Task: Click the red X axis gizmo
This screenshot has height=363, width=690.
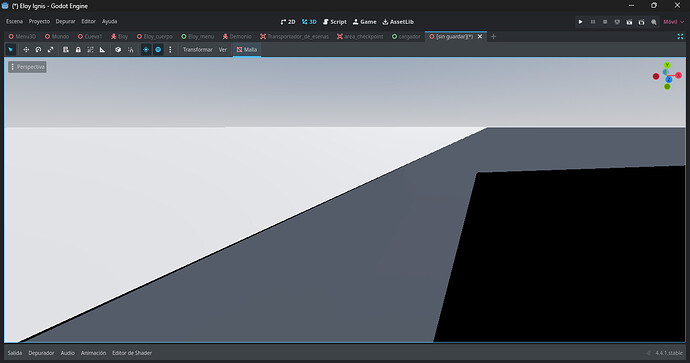Action: 679,75
